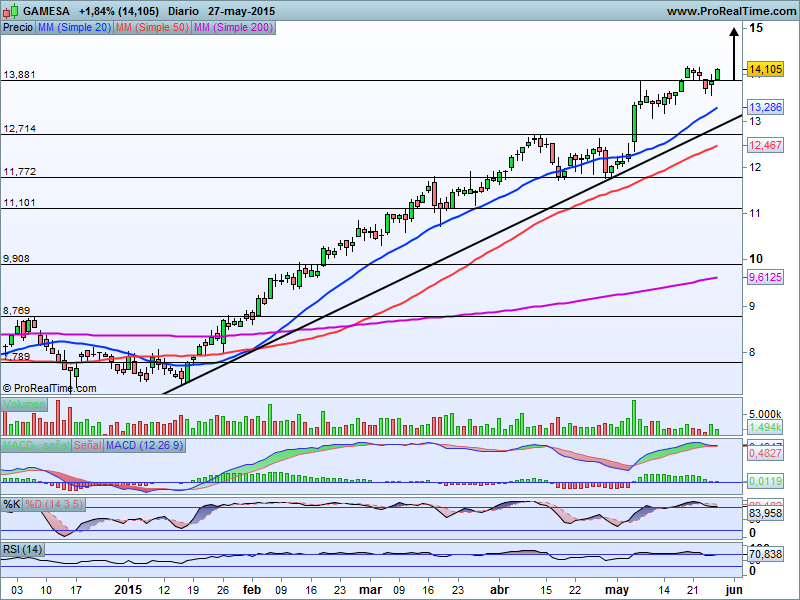800x600 pixels.
Task: Click the Diario timeframe text
Action: (x=184, y=11)
